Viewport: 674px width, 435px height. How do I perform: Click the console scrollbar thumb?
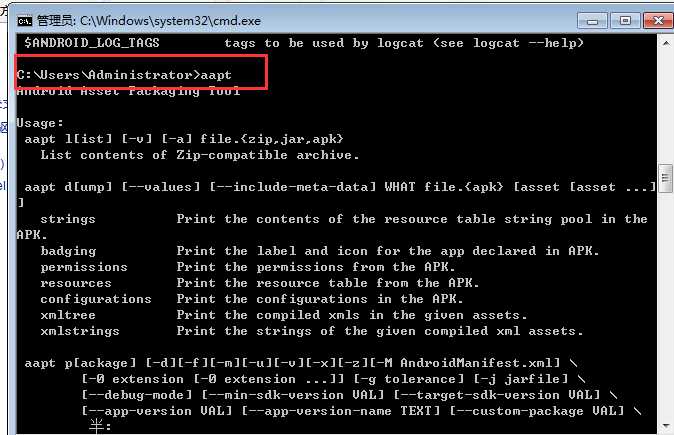click(665, 178)
